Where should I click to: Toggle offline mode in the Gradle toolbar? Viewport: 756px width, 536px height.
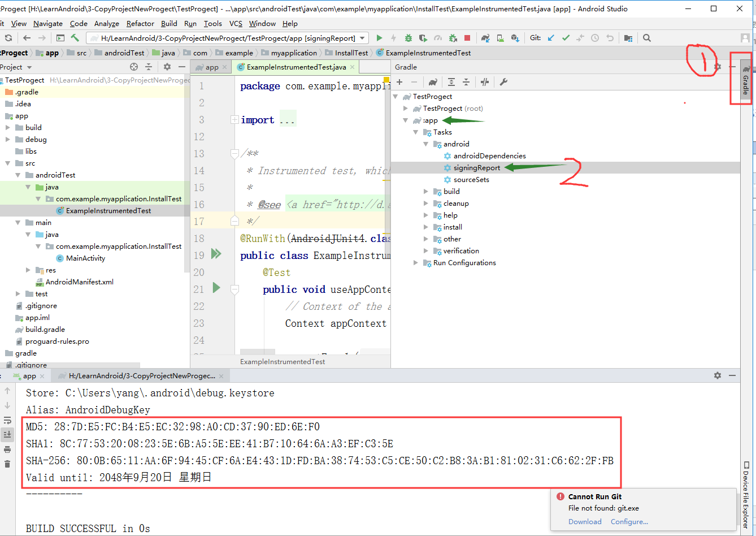(485, 82)
